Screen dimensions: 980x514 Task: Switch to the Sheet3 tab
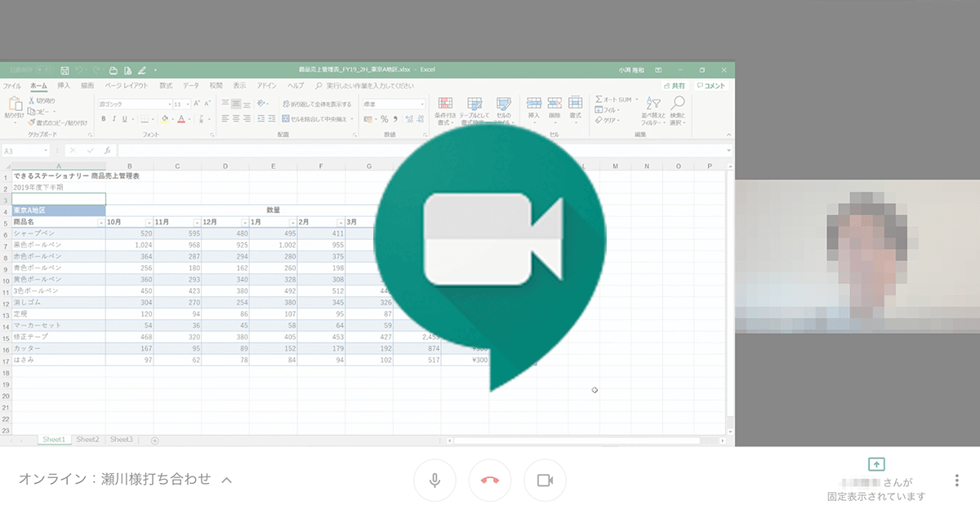tap(122, 440)
